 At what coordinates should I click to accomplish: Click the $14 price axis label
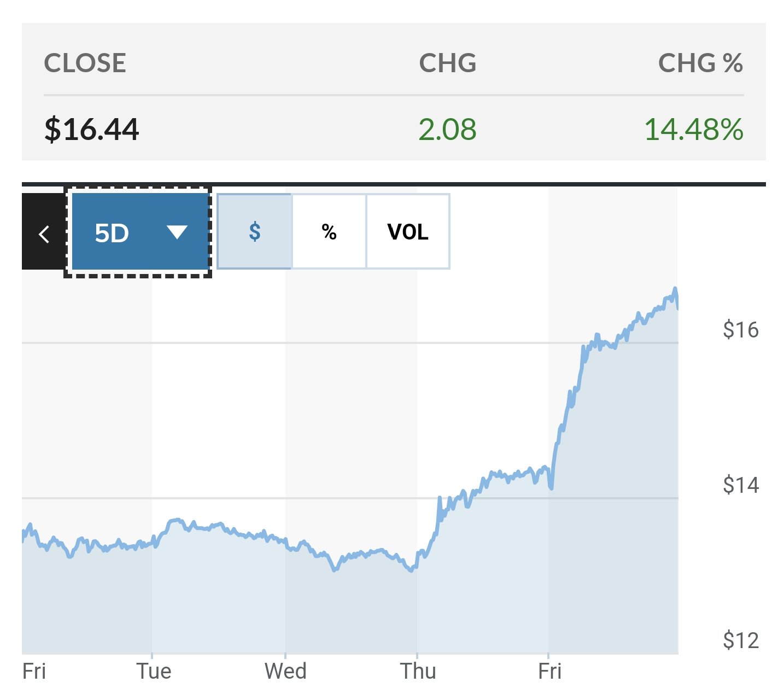point(741,485)
